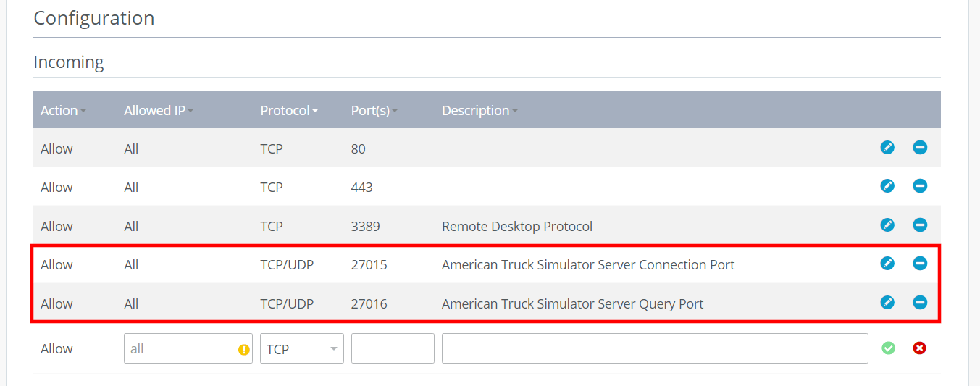Select the TCP protocol cell for port 3389
Screen dimensions: 980x386
pyautogui.click(x=272, y=227)
